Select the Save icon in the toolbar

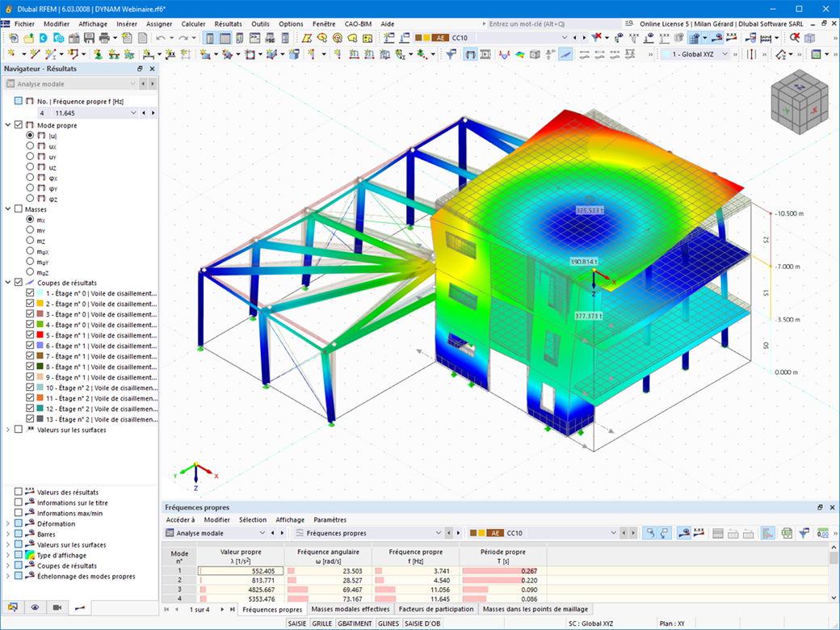click(x=89, y=37)
